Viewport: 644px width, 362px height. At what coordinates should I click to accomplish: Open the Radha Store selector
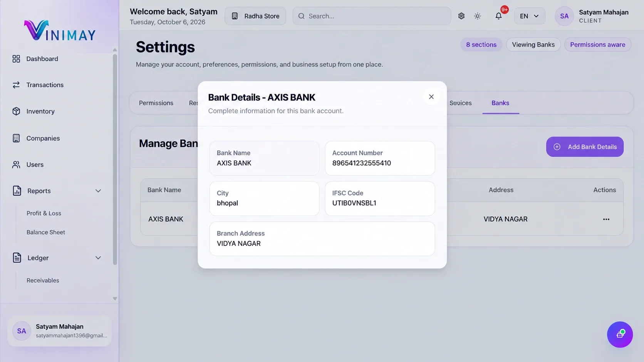pyautogui.click(x=255, y=16)
